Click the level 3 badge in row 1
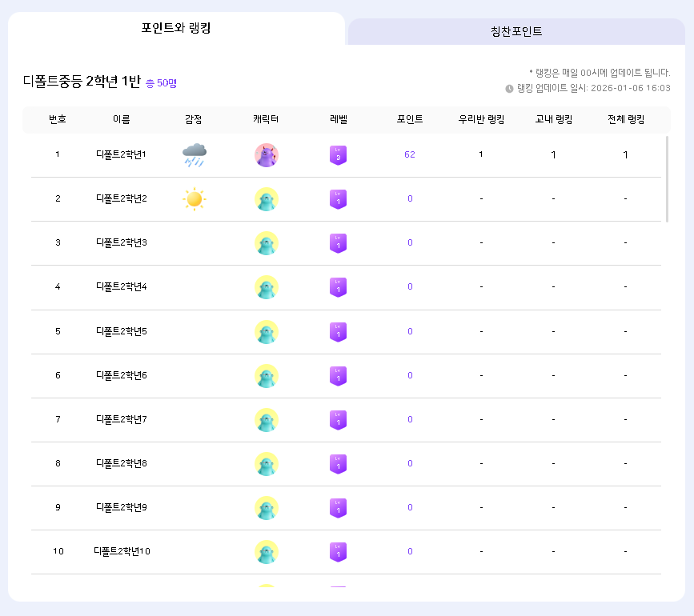This screenshot has height=616, width=694. (338, 154)
